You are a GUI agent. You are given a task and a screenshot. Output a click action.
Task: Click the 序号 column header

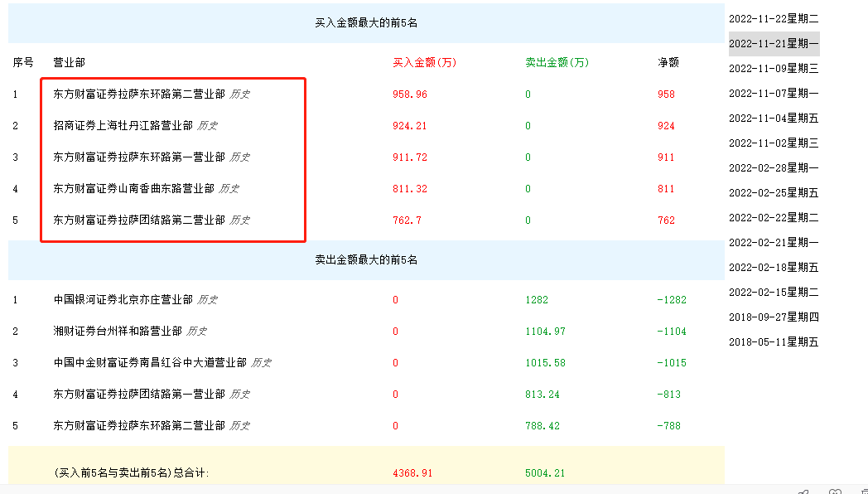point(23,63)
